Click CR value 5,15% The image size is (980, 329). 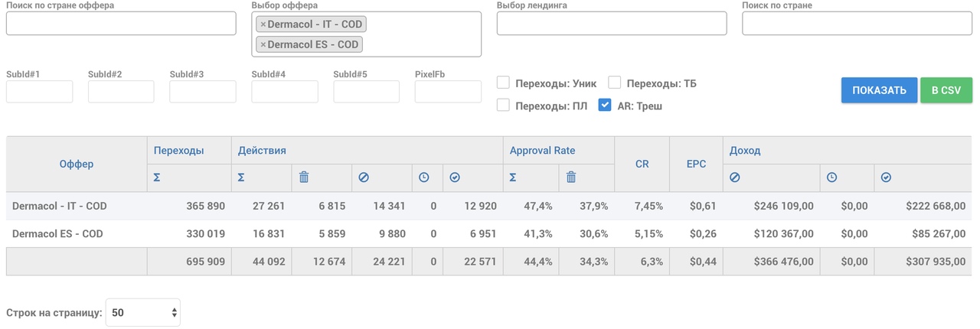[x=648, y=233]
